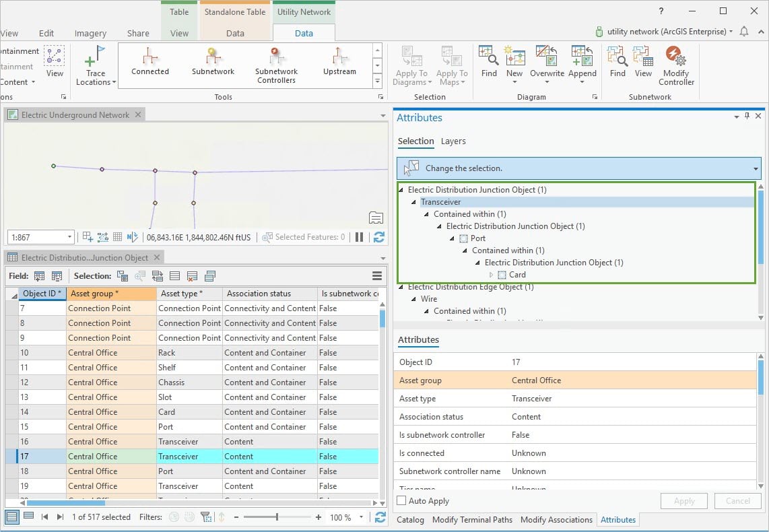This screenshot has height=532, width=769.
Task: Click the add field icon
Action: 39,276
